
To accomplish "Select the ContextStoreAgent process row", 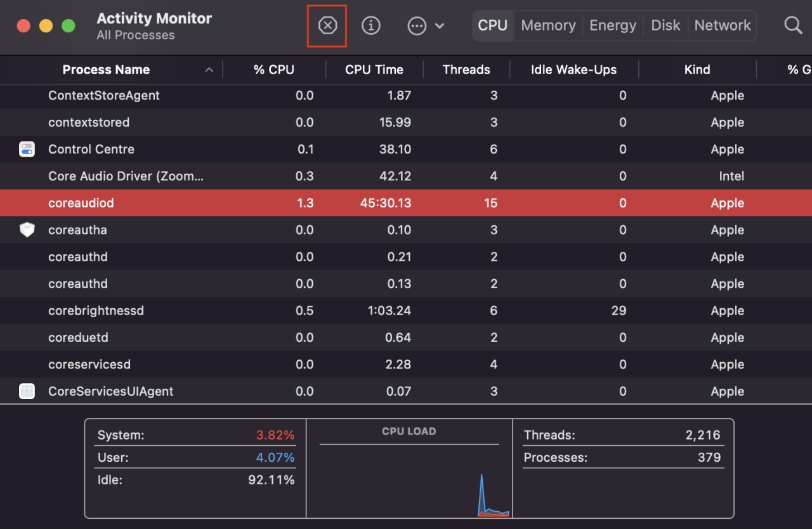I will click(x=406, y=96).
